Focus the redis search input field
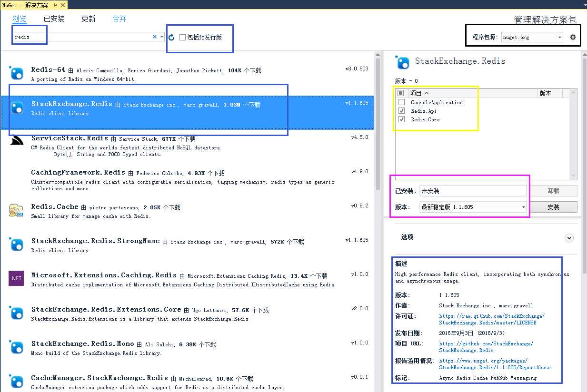This screenshot has height=392, width=587. pos(82,37)
